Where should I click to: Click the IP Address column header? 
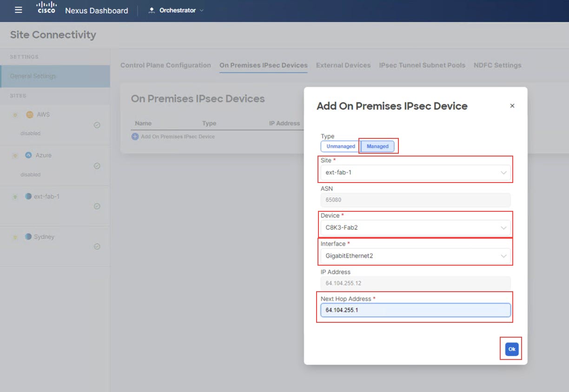(284, 124)
